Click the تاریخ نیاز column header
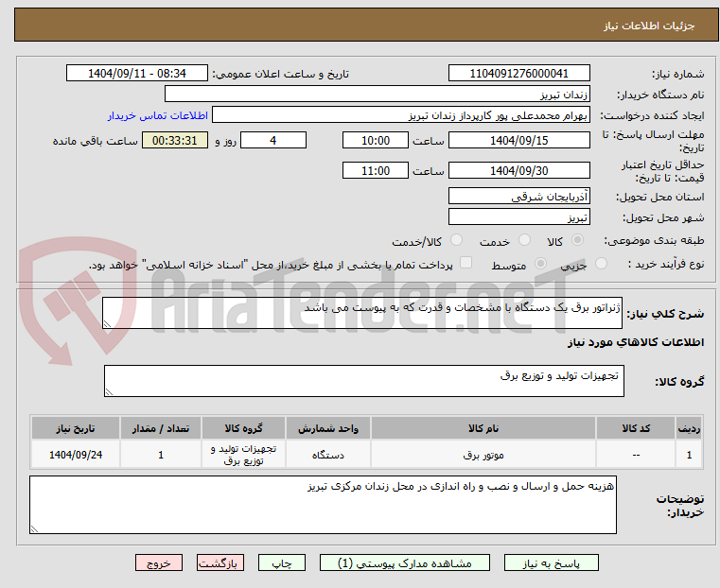This screenshot has height=588, width=720. click(x=76, y=428)
